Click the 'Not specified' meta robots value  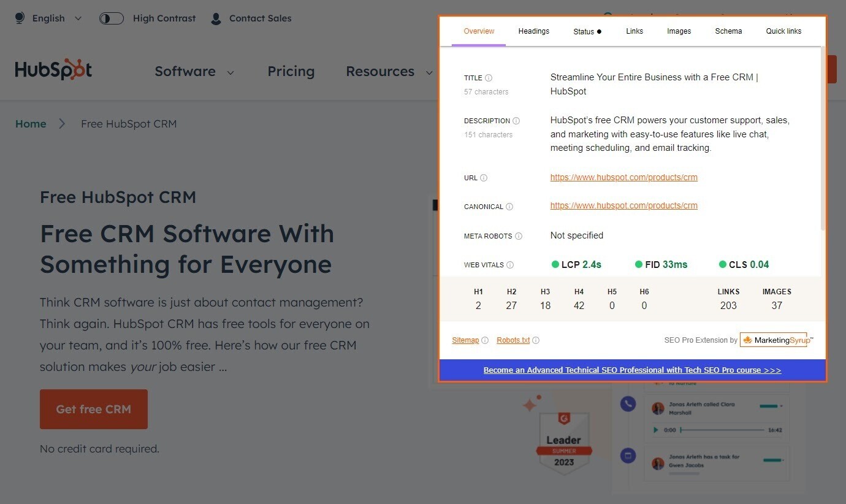(x=577, y=235)
